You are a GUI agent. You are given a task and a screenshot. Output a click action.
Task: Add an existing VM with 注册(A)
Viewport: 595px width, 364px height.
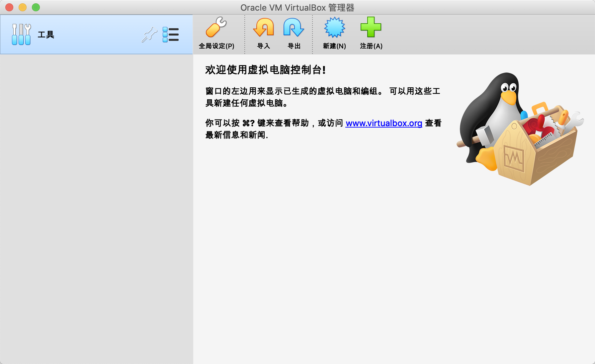click(371, 33)
